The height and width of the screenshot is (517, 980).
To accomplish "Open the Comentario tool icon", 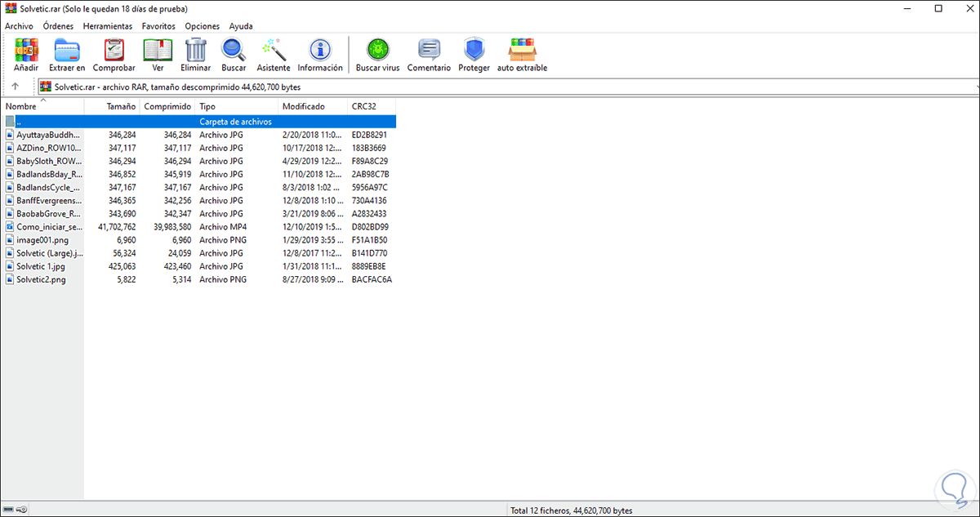I will (429, 51).
